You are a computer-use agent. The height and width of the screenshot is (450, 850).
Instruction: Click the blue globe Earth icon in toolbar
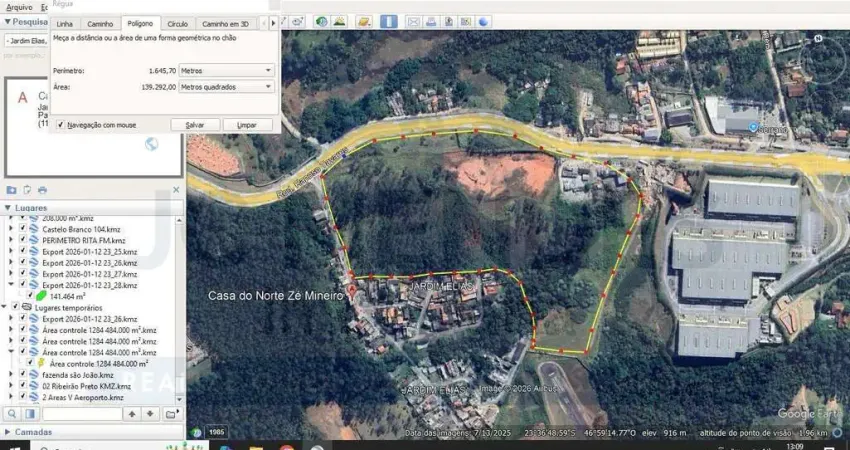pyautogui.click(x=484, y=22)
